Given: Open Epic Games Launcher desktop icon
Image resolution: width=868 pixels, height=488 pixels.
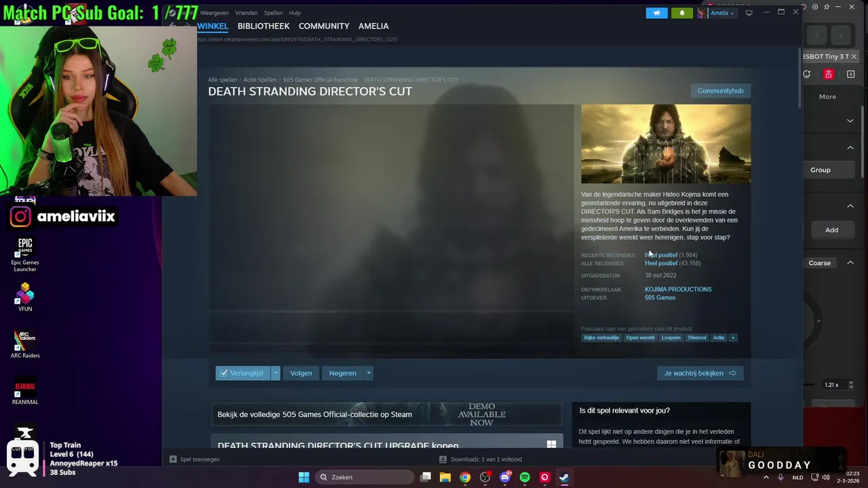Looking at the screenshot, I should (x=25, y=254).
